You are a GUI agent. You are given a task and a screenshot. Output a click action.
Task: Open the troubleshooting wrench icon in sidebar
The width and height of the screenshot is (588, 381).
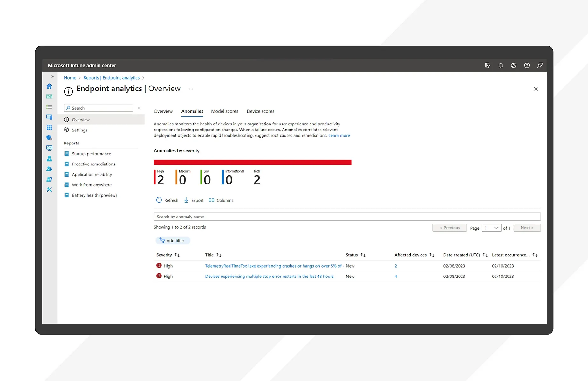coord(49,190)
